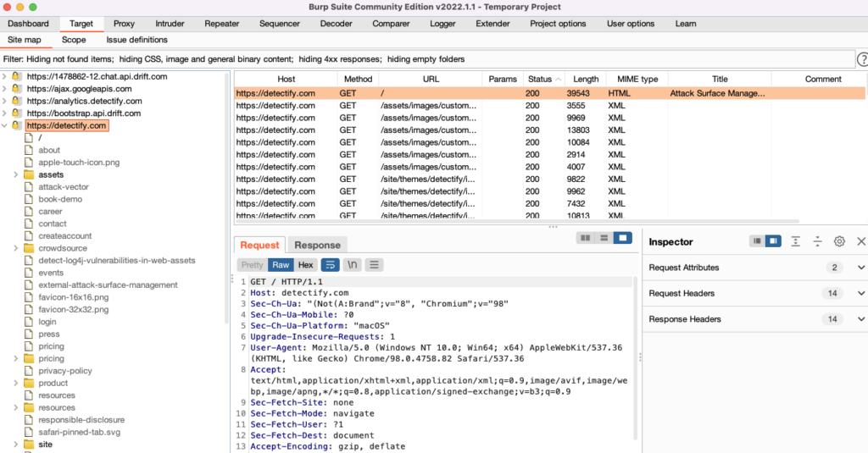Click the message editor hamburger menu icon
The image size is (868, 453).
coord(374,265)
